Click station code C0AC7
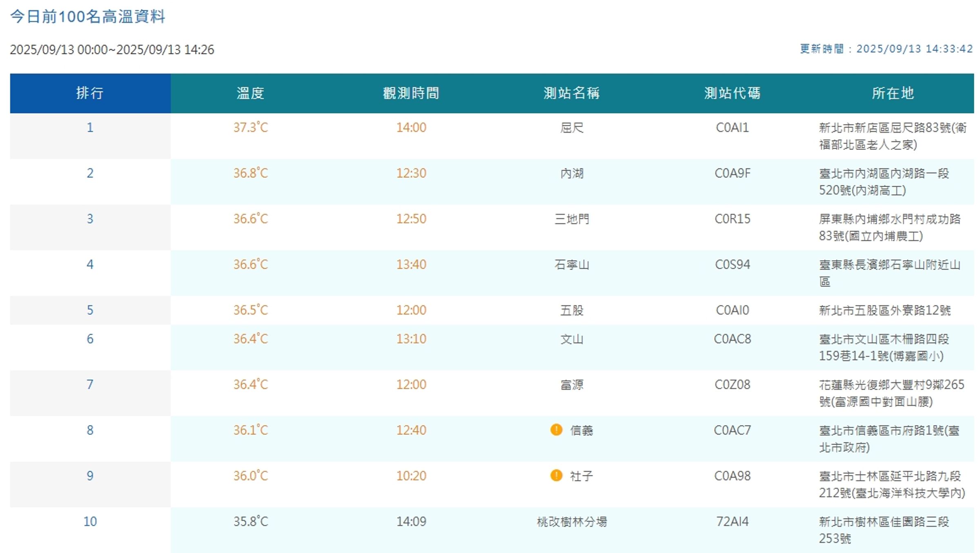Image resolution: width=980 pixels, height=553 pixels. 732,430
